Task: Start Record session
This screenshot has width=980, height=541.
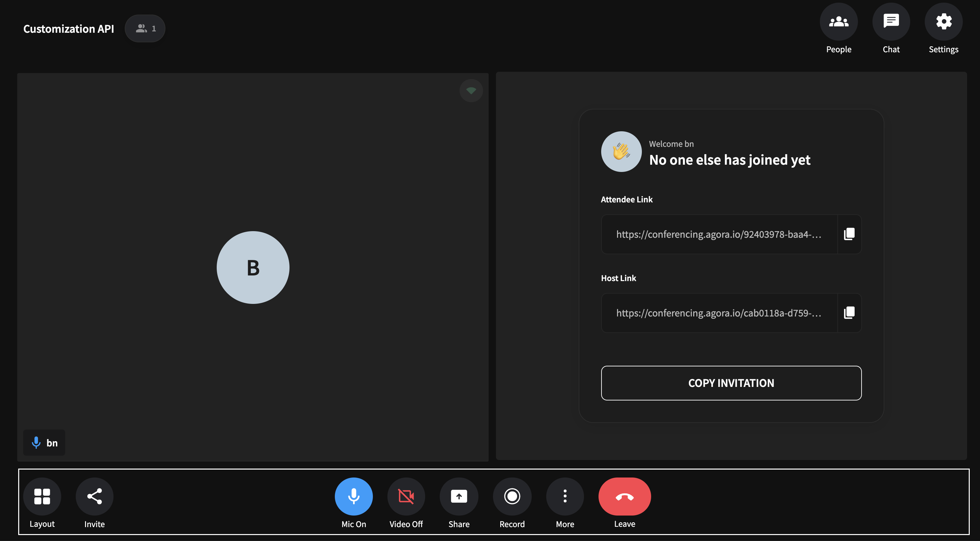Action: 512,496
